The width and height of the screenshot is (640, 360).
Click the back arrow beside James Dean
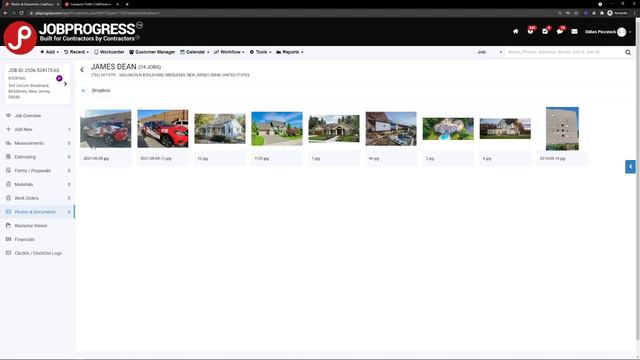(82, 70)
